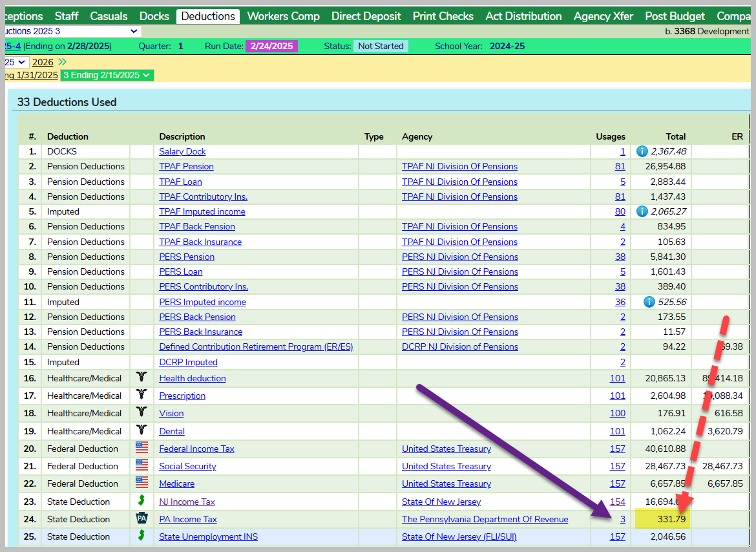This screenshot has height=552, width=756.
Task: Click the 33 Deductions Used heading
Action: click(x=67, y=102)
